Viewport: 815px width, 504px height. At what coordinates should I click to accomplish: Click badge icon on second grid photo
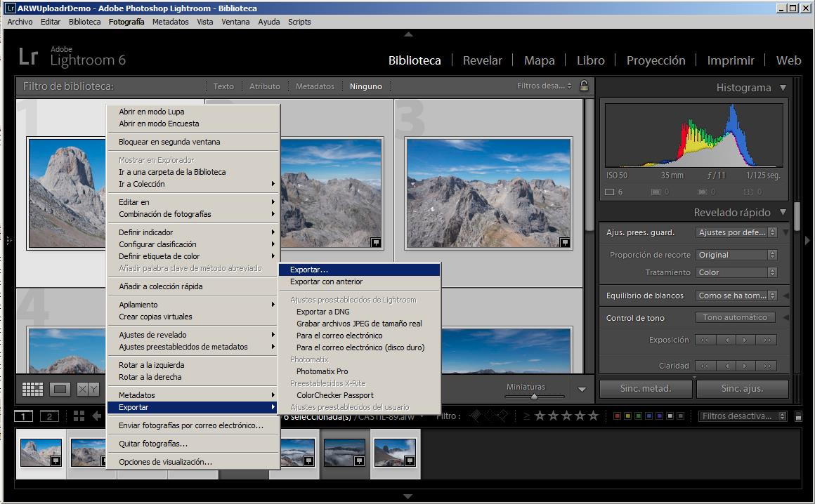point(376,242)
